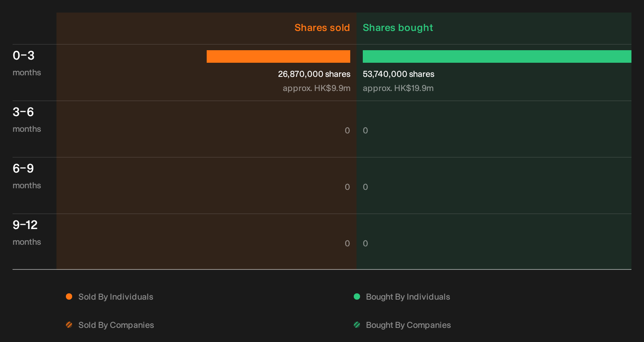Click the 9-12 months shares bought zero
The image size is (644, 342).
click(366, 244)
